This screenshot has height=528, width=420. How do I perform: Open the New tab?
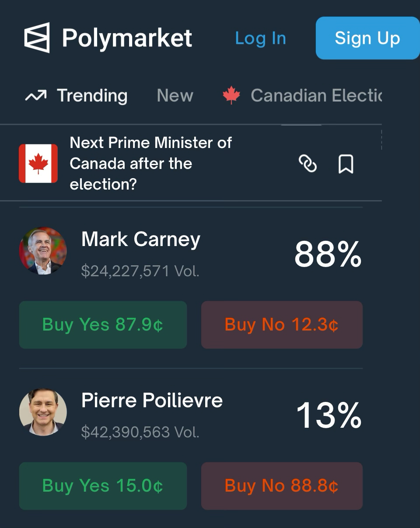[x=175, y=95]
